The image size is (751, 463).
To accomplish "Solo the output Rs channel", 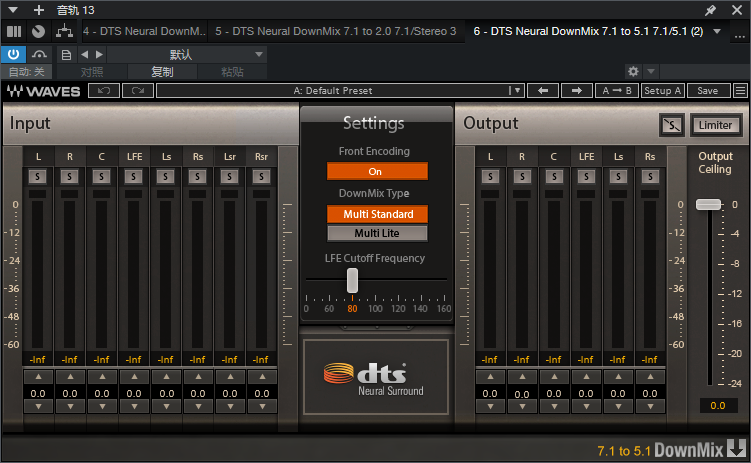I will click(650, 177).
